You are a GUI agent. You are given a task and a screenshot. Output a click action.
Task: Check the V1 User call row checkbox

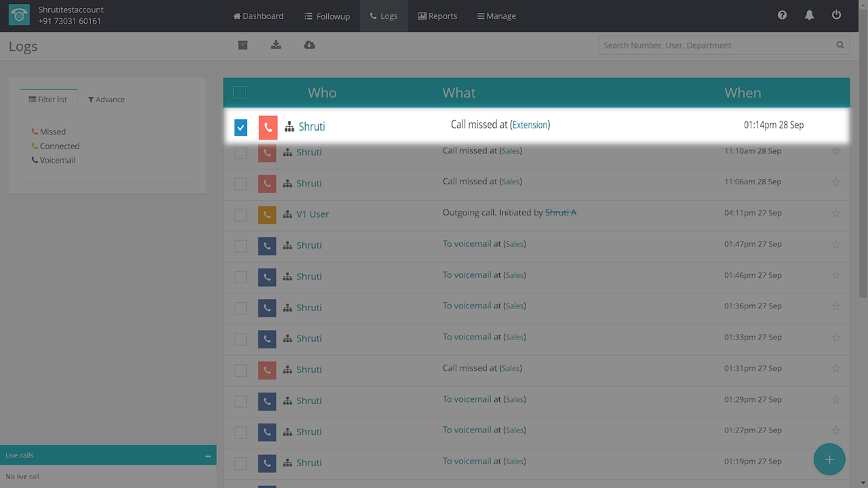[241, 215]
